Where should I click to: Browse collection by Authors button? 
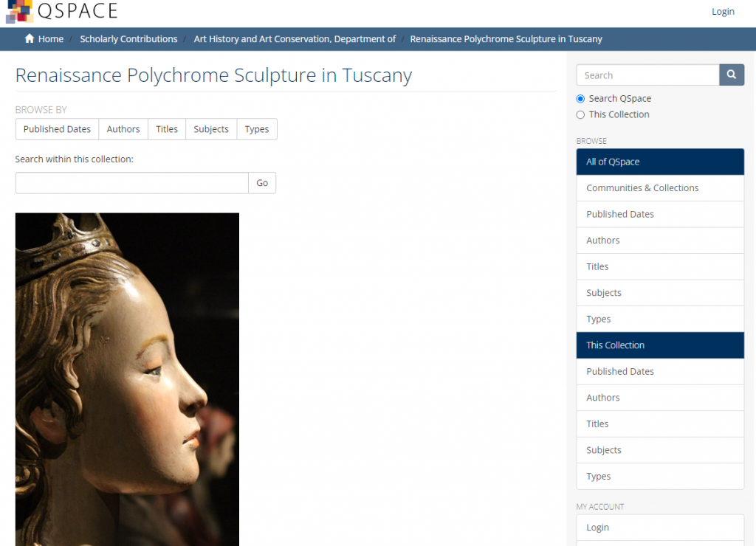(x=123, y=129)
